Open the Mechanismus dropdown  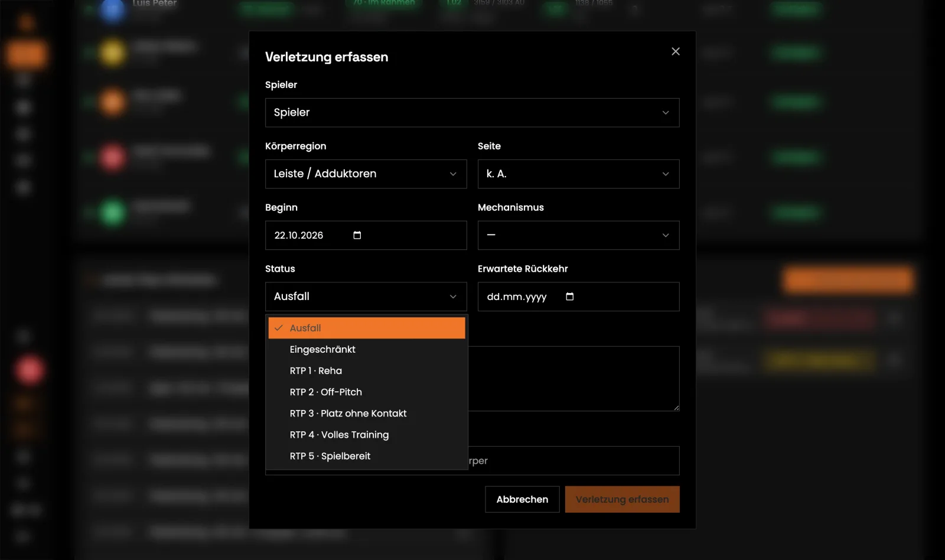[x=578, y=235]
